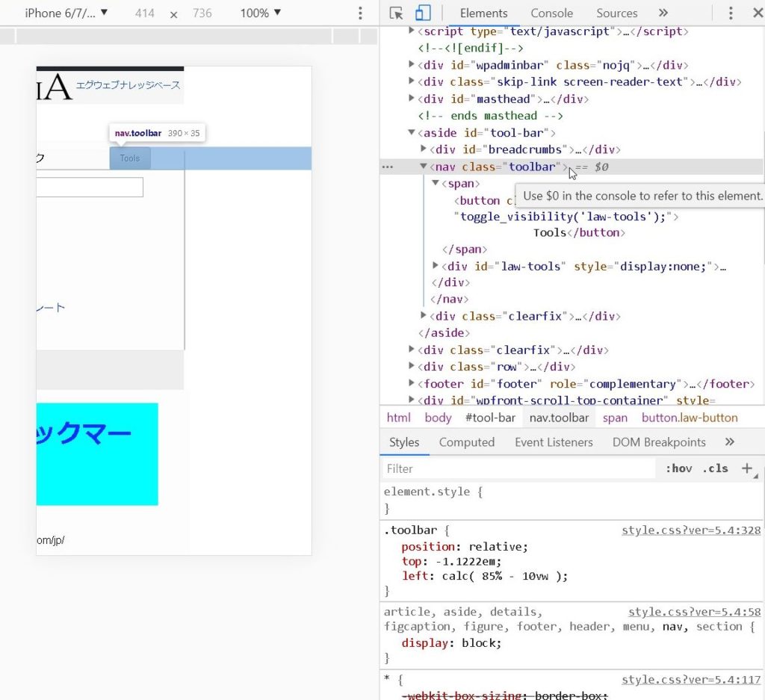
Task: Open the iPhone 6/7 device dropdown
Action: click(x=66, y=13)
